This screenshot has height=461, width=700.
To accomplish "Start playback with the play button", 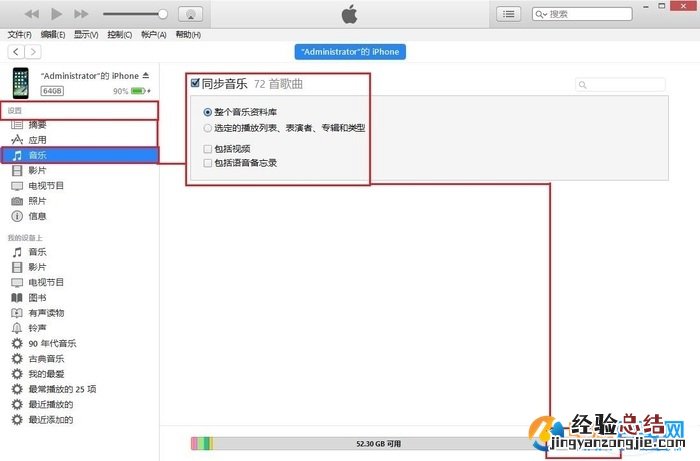I will tap(56, 14).
